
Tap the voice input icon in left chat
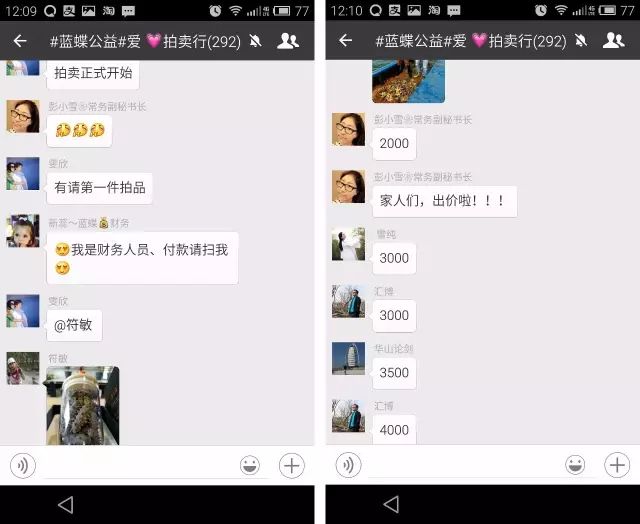point(23,465)
